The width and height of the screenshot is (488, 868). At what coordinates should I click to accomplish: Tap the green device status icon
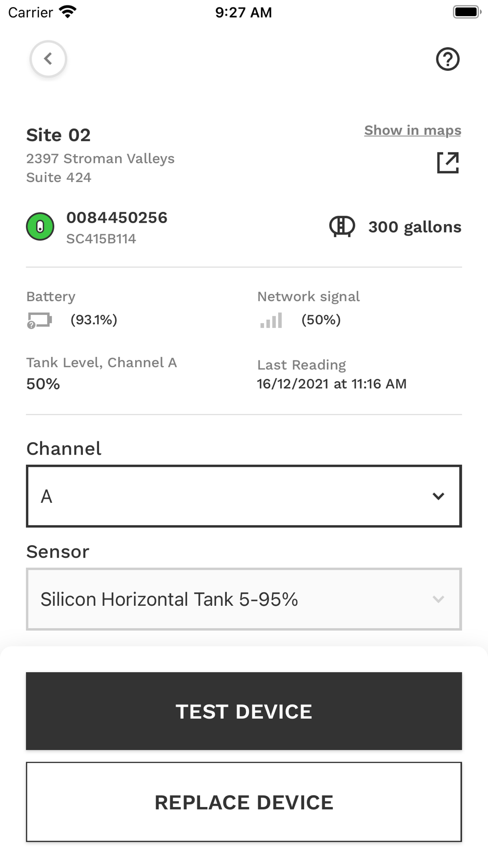40,227
